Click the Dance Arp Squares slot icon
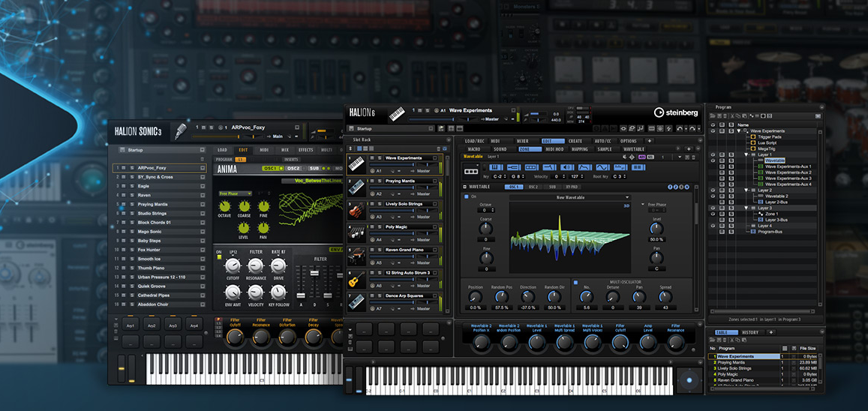868x411 pixels. pyautogui.click(x=356, y=302)
